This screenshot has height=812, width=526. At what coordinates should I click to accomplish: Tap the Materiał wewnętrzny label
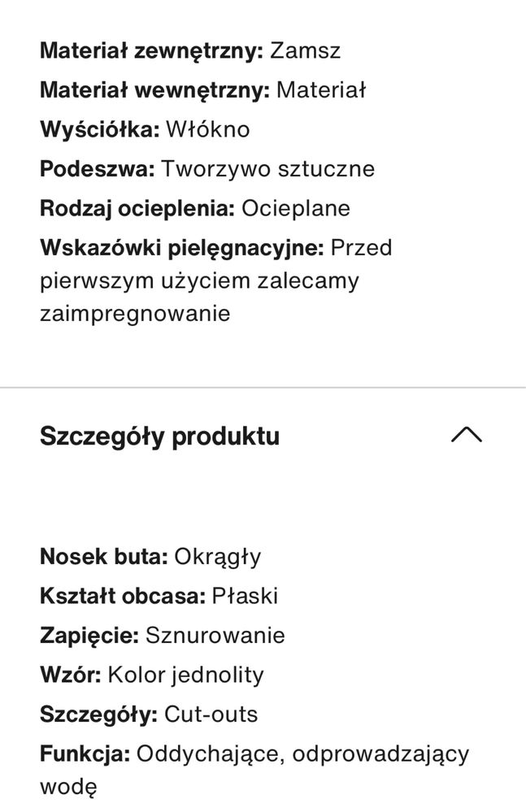click(x=154, y=90)
